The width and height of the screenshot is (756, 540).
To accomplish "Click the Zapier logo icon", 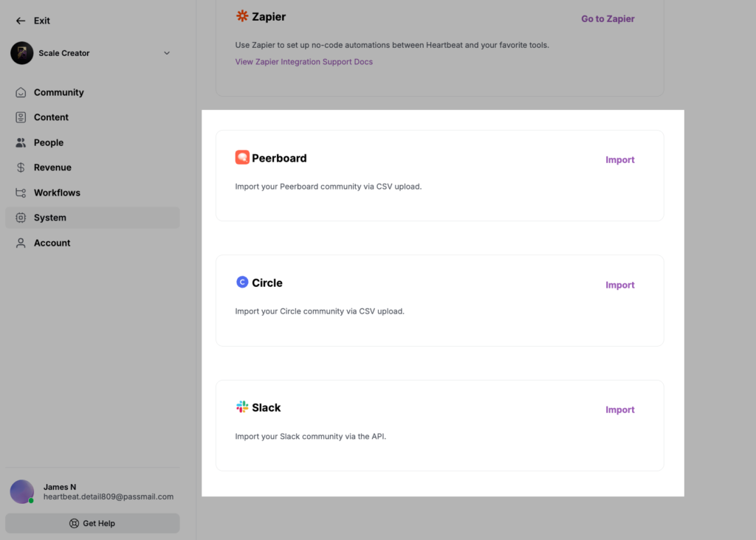I will coord(242,16).
